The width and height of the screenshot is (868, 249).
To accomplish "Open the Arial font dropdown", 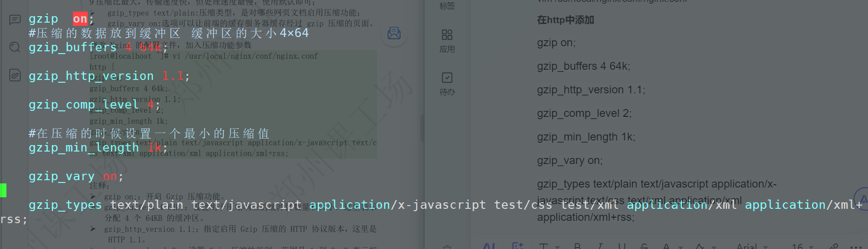I will point(752,246).
